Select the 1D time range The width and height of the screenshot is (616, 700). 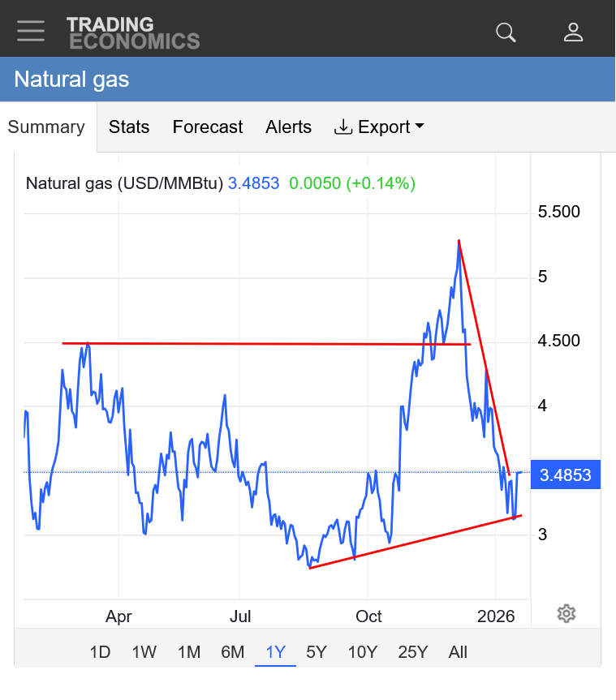click(x=100, y=652)
